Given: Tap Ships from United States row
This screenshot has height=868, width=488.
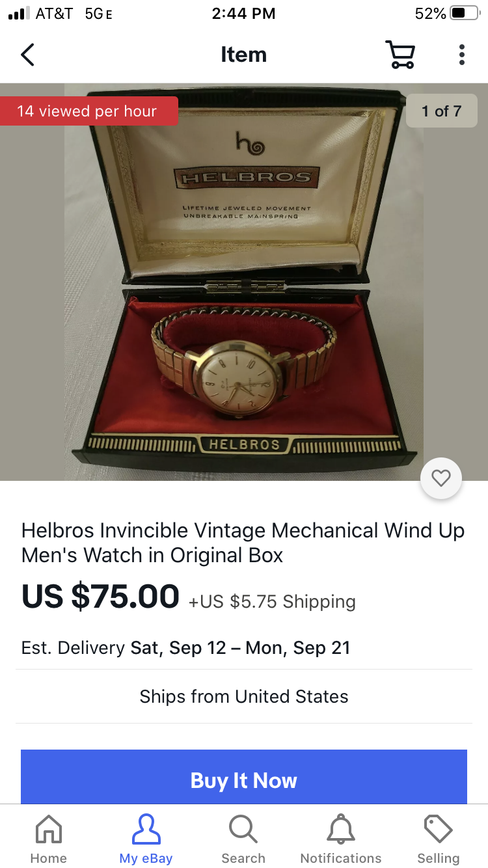Looking at the screenshot, I should coord(244,696).
